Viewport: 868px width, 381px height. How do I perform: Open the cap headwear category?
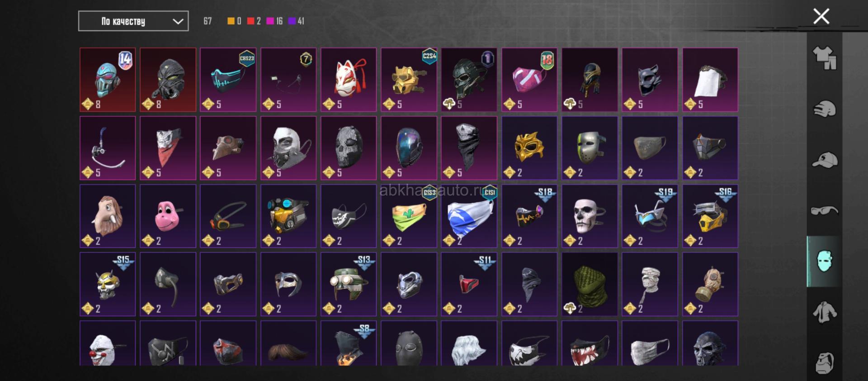tap(824, 160)
